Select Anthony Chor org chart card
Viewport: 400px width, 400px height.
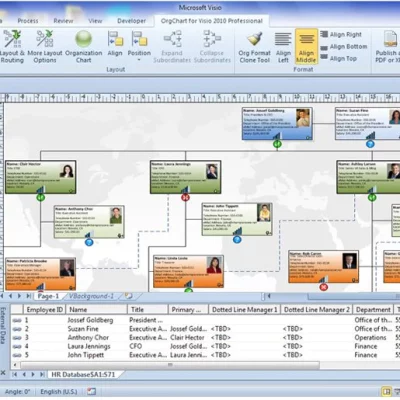coord(89,222)
